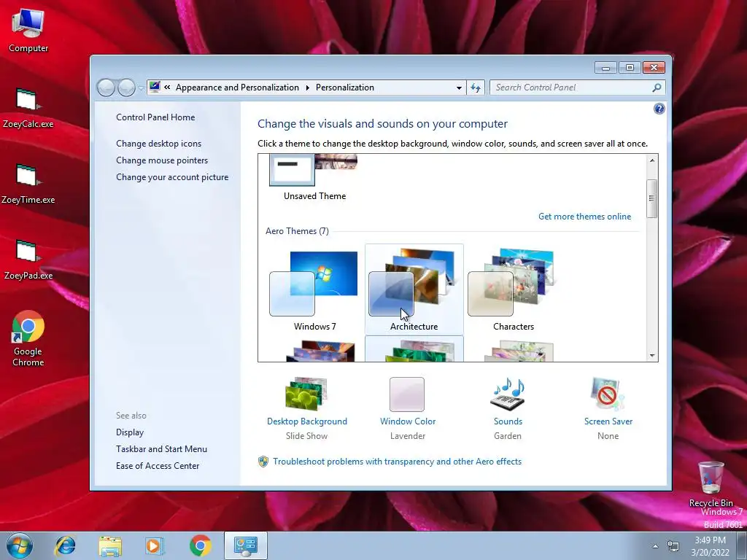747x560 pixels.
Task: Open the Computer desktop icon
Action: point(28,31)
